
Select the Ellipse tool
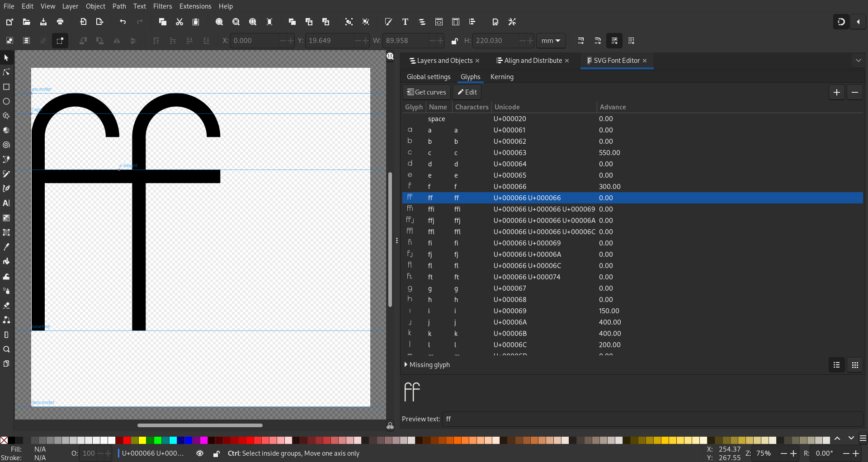tap(6, 101)
